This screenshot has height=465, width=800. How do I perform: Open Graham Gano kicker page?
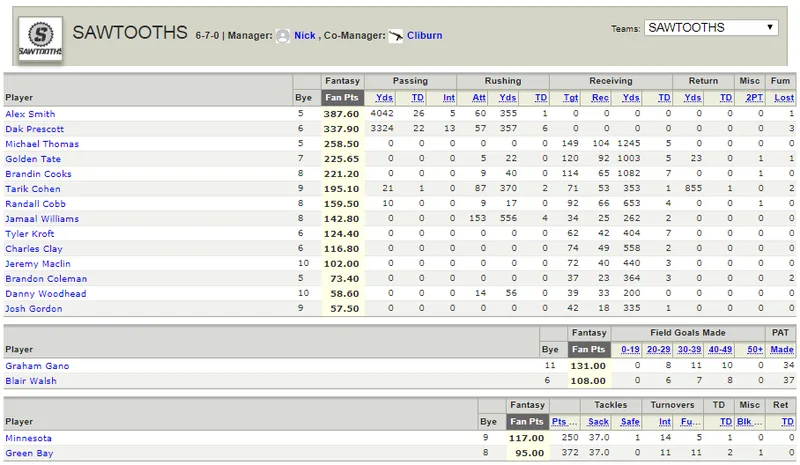point(37,366)
